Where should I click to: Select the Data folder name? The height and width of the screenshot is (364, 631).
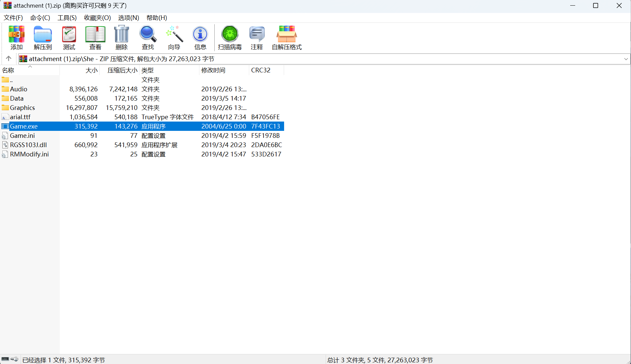pos(17,98)
